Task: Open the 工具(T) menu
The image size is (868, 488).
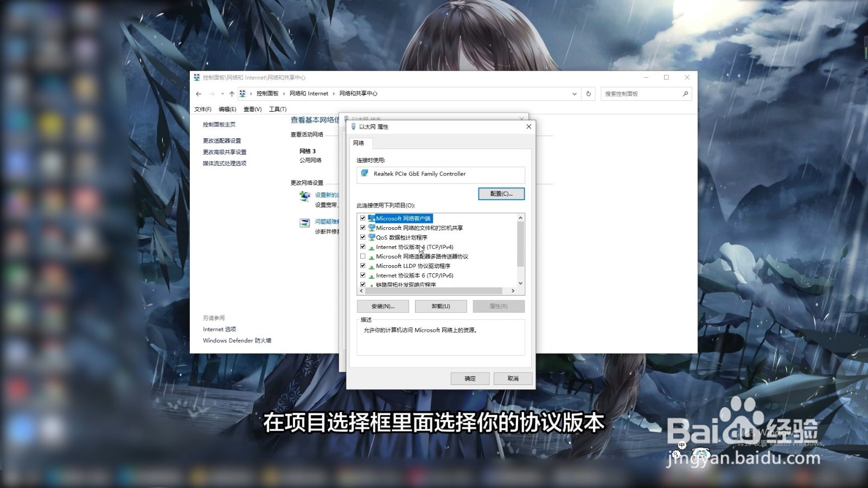Action: 278,109
